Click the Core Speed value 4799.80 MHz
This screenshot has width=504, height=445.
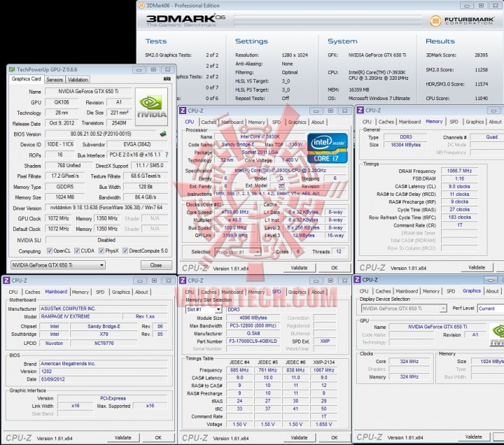pos(236,212)
